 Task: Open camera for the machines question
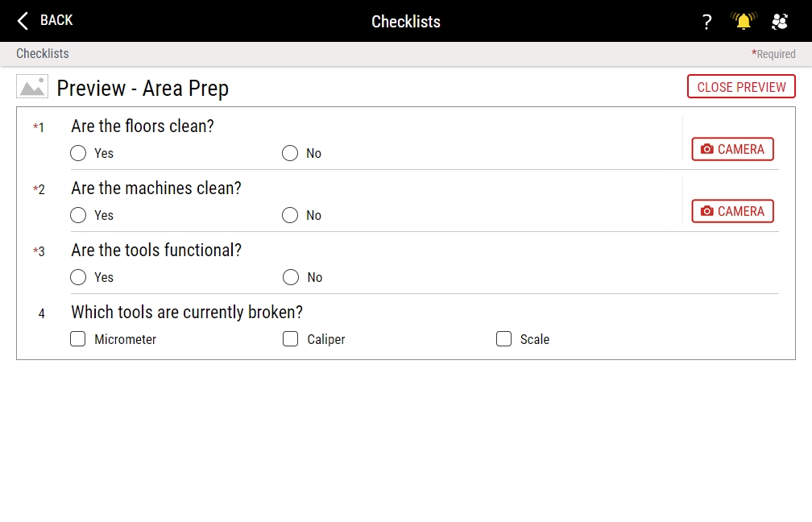pyautogui.click(x=732, y=211)
